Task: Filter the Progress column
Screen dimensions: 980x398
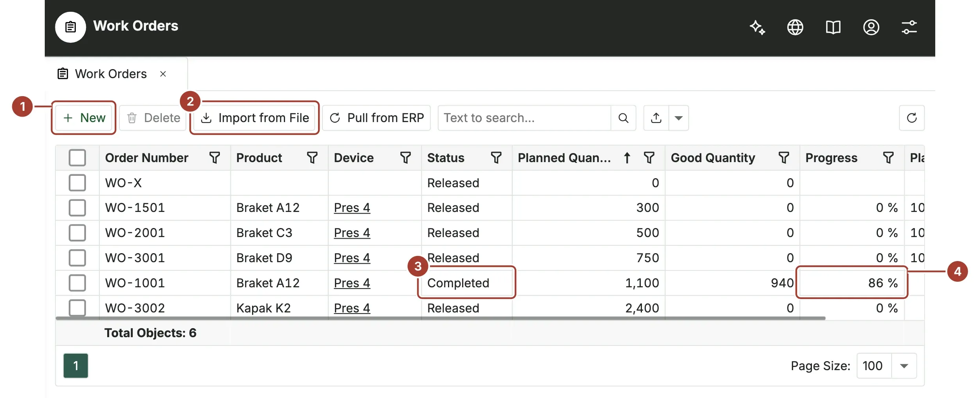Action: pyautogui.click(x=888, y=158)
